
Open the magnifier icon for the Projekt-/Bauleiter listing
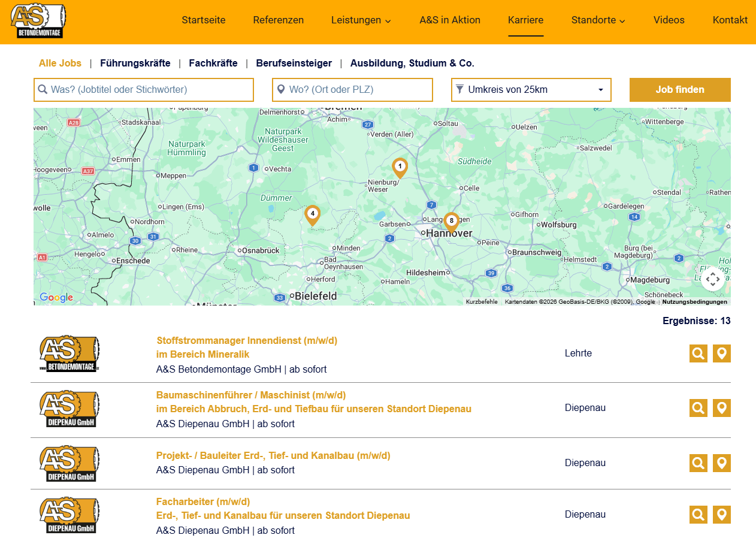[698, 463]
